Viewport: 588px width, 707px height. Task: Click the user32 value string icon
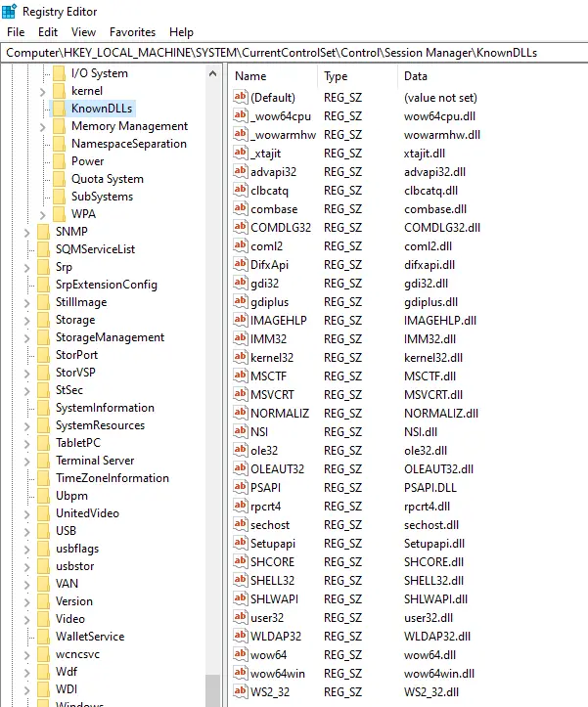pos(240,617)
